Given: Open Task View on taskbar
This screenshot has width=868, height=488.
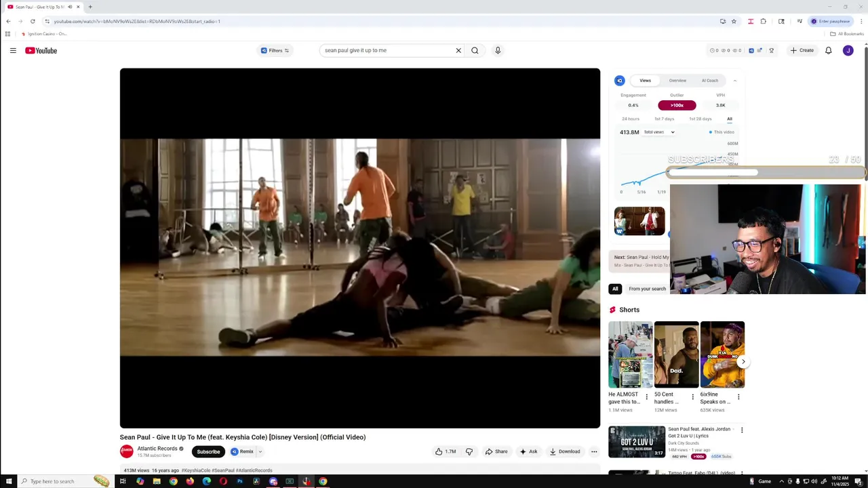Looking at the screenshot, I should point(123,481).
